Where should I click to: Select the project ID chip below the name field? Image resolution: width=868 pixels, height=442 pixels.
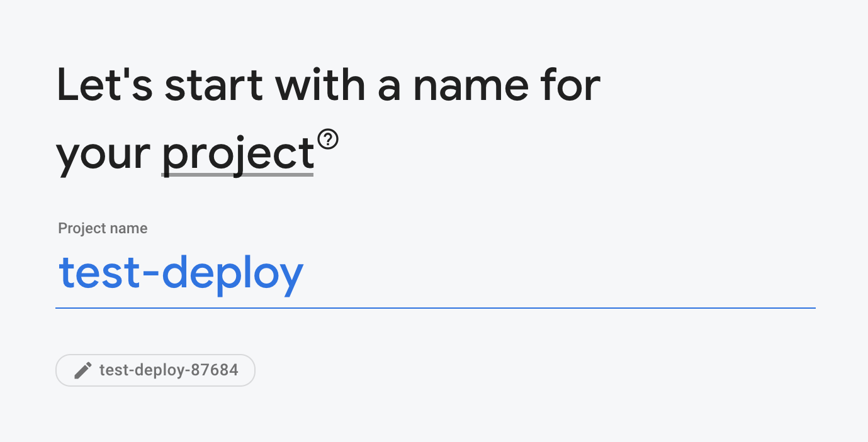tap(155, 370)
